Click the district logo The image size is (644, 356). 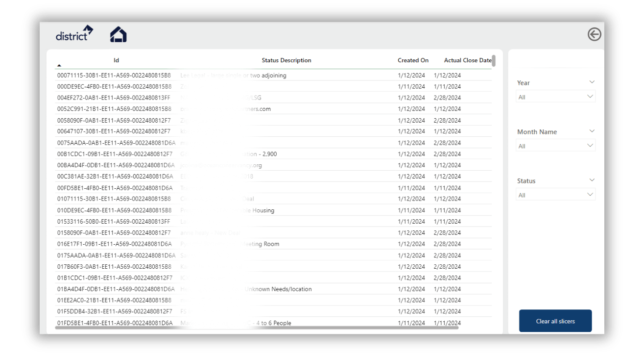[74, 34]
